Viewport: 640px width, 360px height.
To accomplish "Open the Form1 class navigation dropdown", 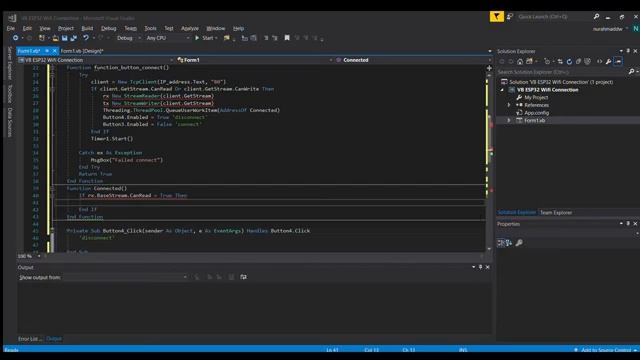I will (x=255, y=60).
